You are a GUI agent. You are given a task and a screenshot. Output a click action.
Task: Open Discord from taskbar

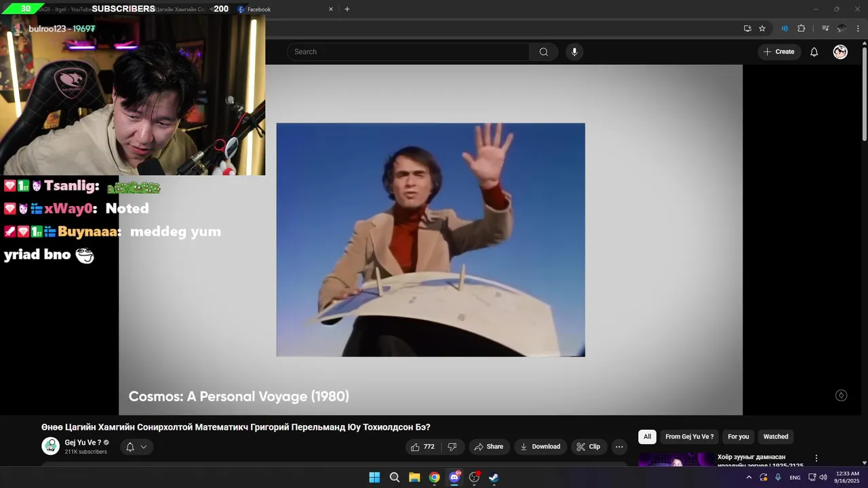point(454,477)
